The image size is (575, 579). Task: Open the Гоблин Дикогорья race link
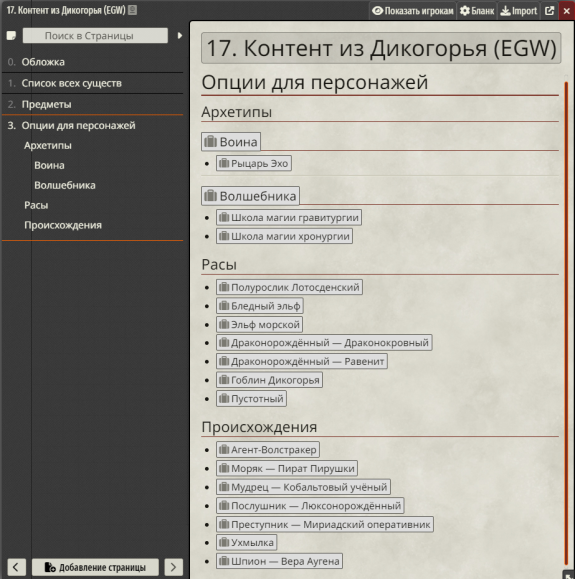269,380
